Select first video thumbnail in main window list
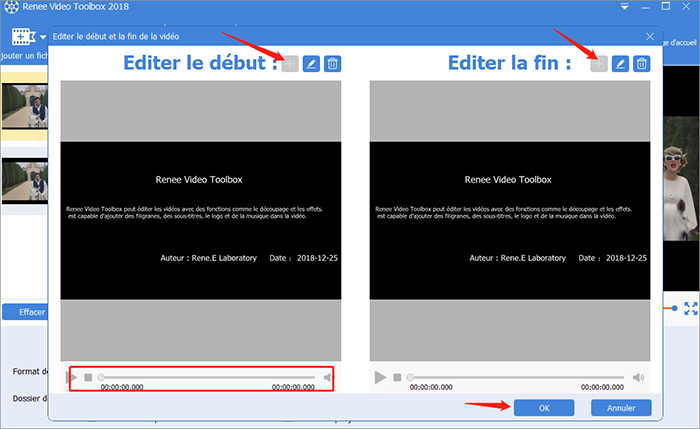 pyautogui.click(x=25, y=106)
